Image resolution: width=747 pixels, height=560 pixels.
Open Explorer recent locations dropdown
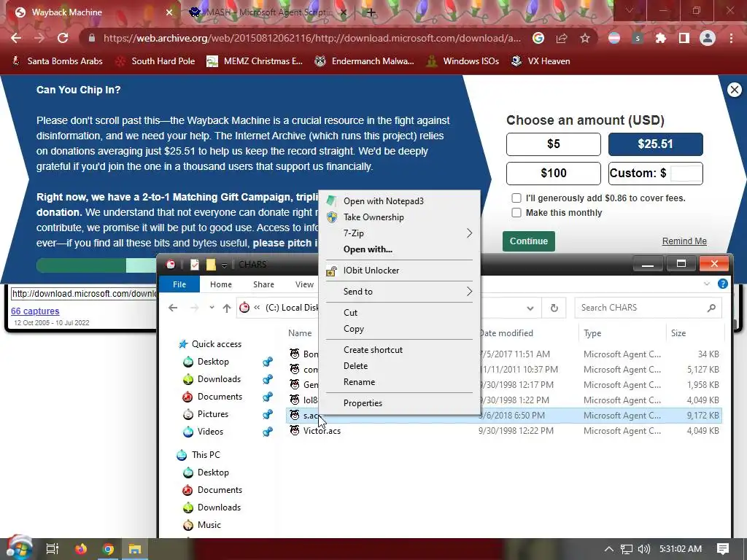[x=212, y=308]
